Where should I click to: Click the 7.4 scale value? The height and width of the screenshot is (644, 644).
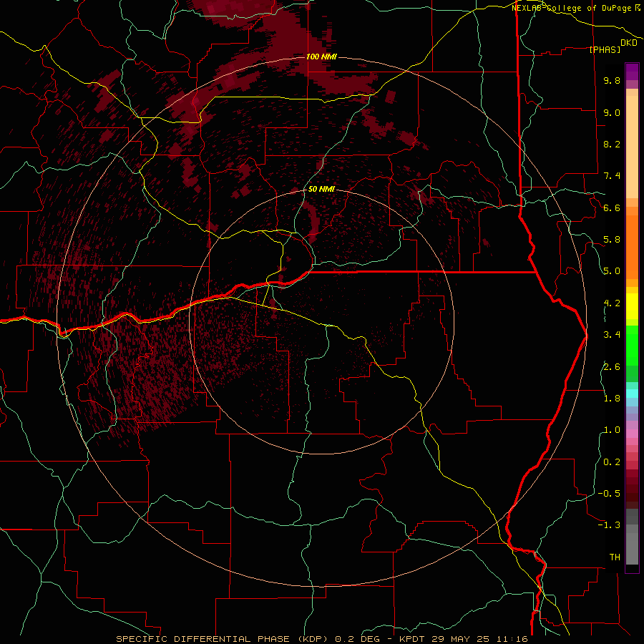click(x=612, y=176)
